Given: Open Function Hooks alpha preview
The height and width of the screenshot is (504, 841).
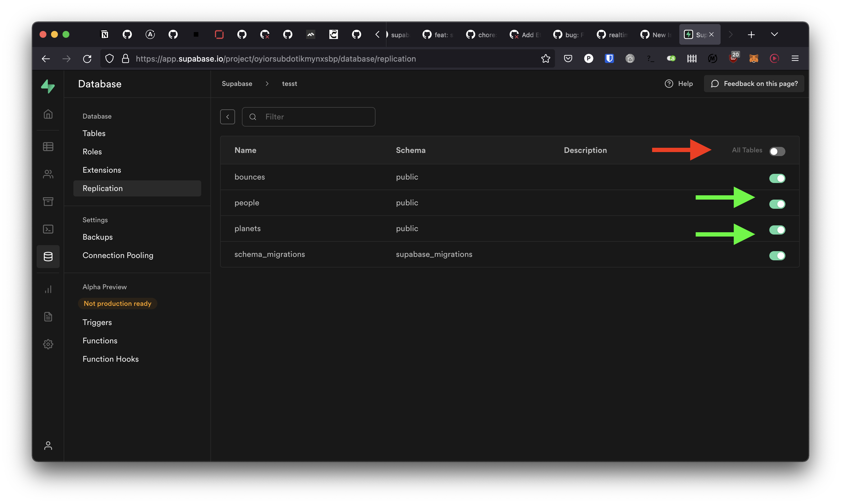Looking at the screenshot, I should pyautogui.click(x=110, y=359).
